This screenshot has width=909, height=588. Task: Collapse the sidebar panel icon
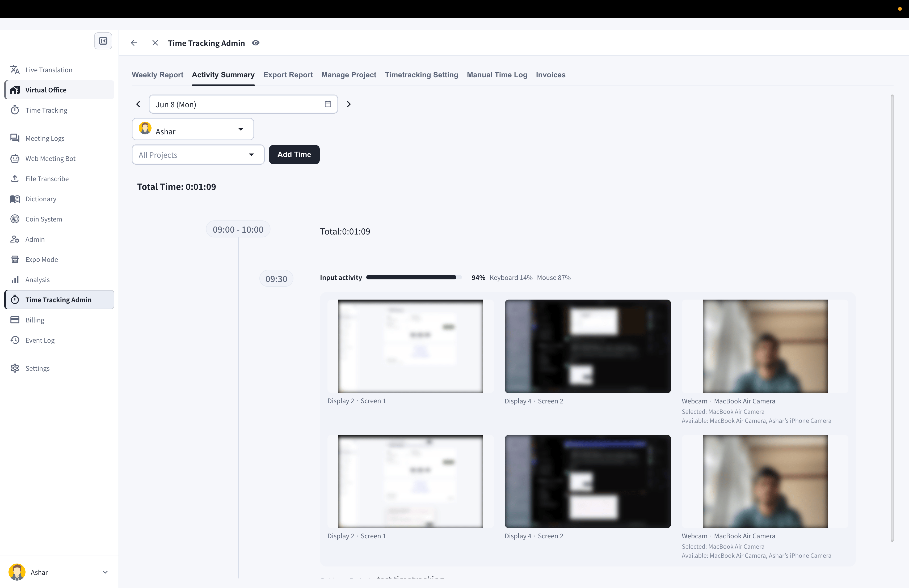pos(103,41)
